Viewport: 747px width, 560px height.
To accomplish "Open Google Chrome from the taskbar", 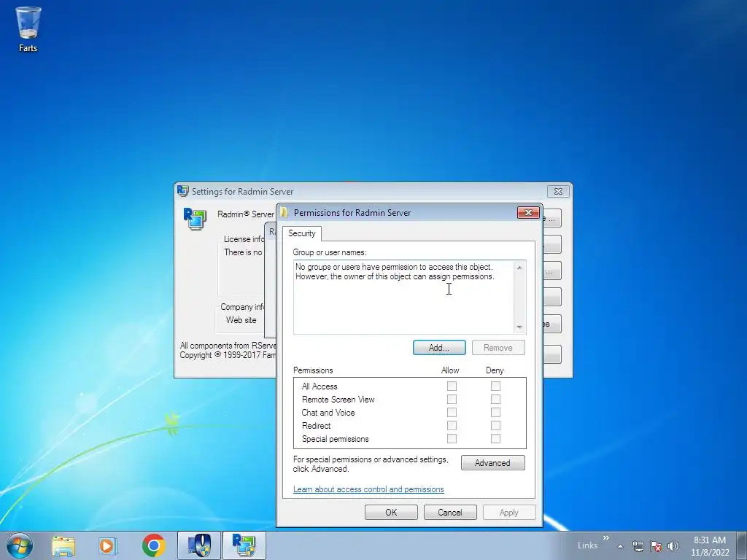I will (x=153, y=545).
